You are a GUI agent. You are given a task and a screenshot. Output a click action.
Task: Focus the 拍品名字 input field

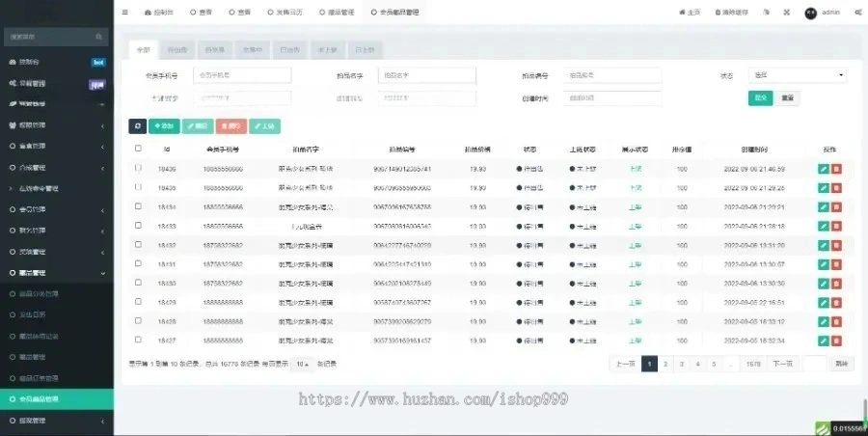coord(427,75)
